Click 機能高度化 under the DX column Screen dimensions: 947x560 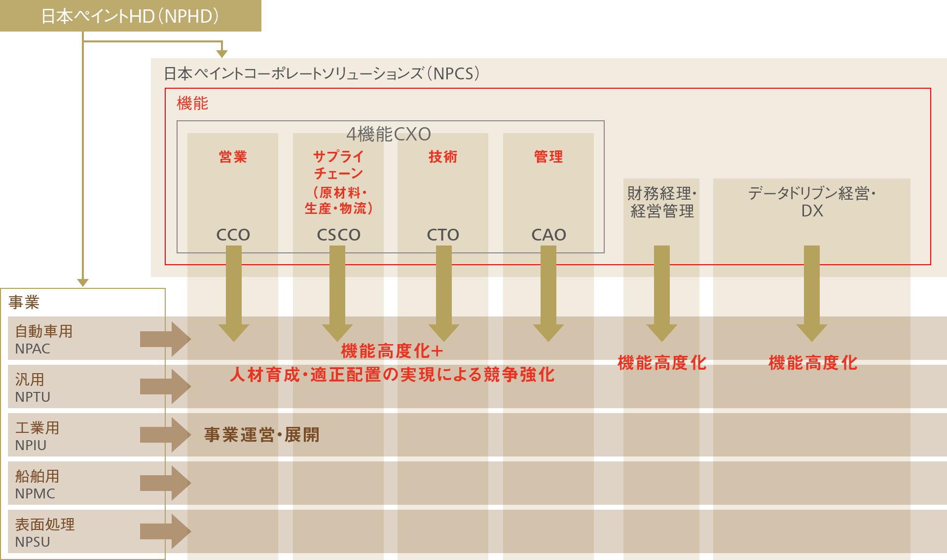click(x=813, y=363)
